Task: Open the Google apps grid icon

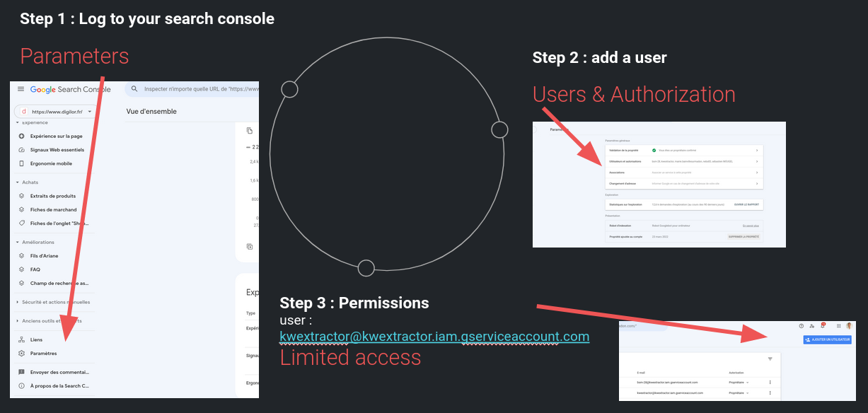Action: coord(839,326)
